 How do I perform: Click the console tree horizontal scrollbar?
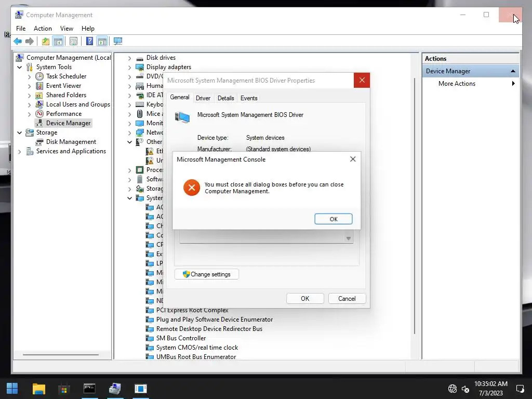tap(60, 355)
